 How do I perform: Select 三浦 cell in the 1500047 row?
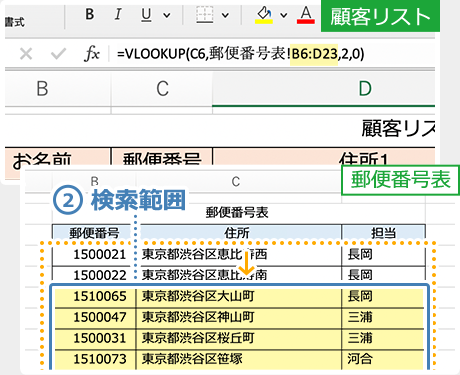pos(383,317)
